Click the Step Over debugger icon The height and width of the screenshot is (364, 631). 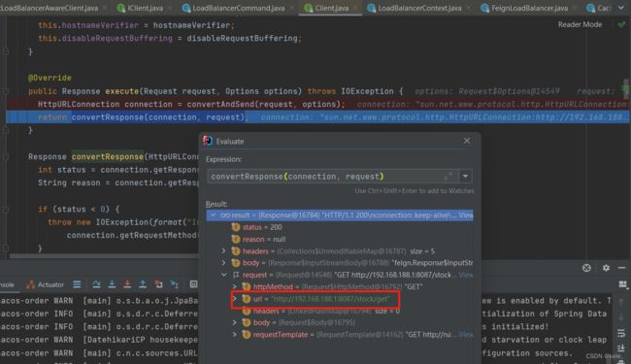click(96, 284)
